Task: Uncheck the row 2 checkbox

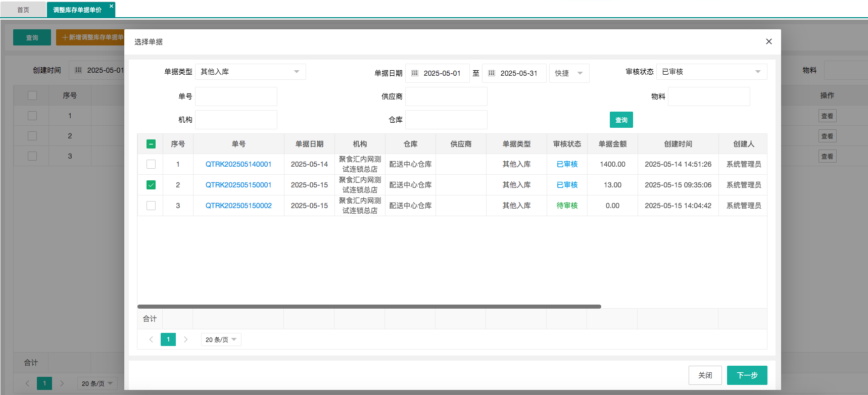Action: click(151, 185)
